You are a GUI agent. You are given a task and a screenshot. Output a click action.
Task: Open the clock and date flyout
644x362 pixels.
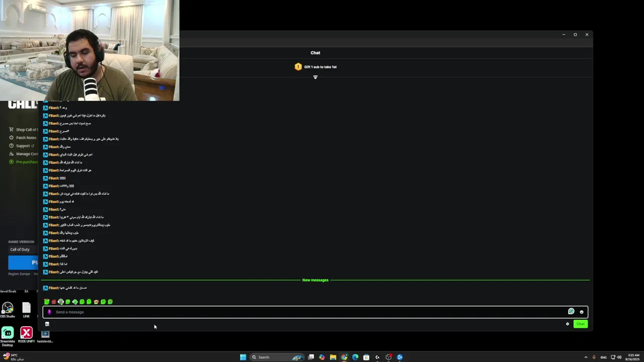[633, 357]
